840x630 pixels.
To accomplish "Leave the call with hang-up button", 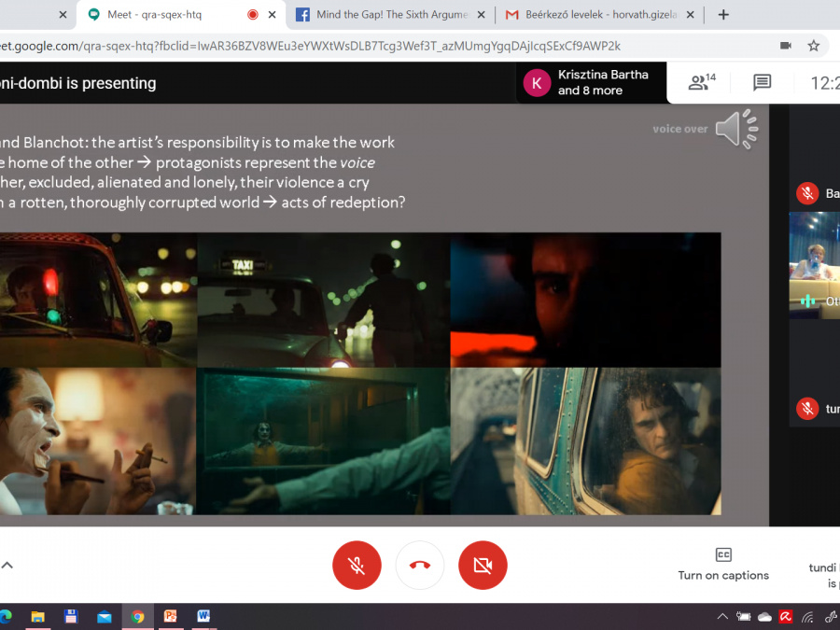I will point(419,565).
